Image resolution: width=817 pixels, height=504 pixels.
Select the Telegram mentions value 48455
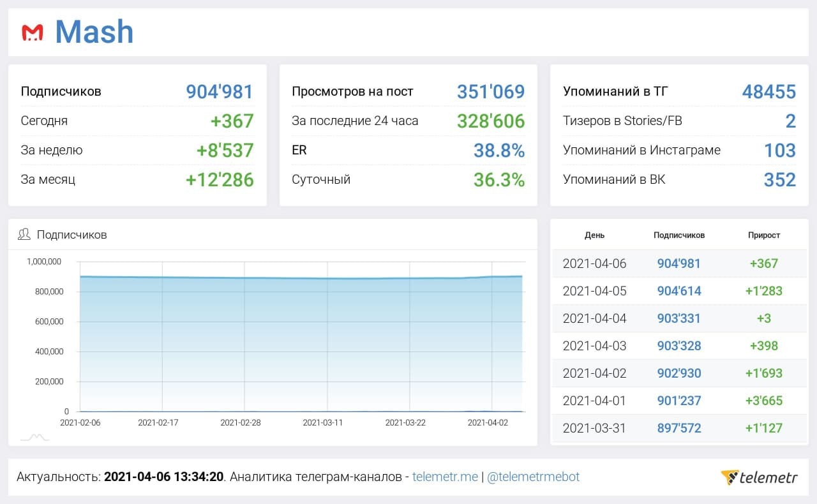[x=769, y=92]
